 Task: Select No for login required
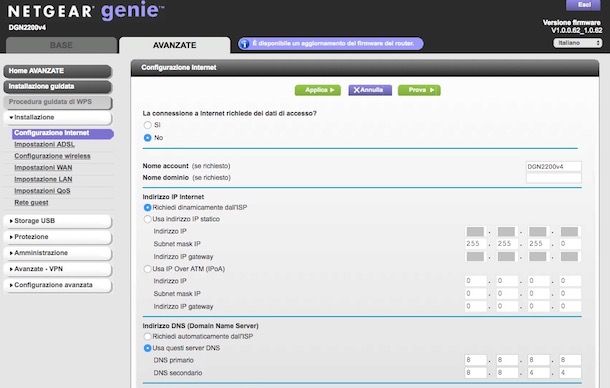(x=147, y=138)
